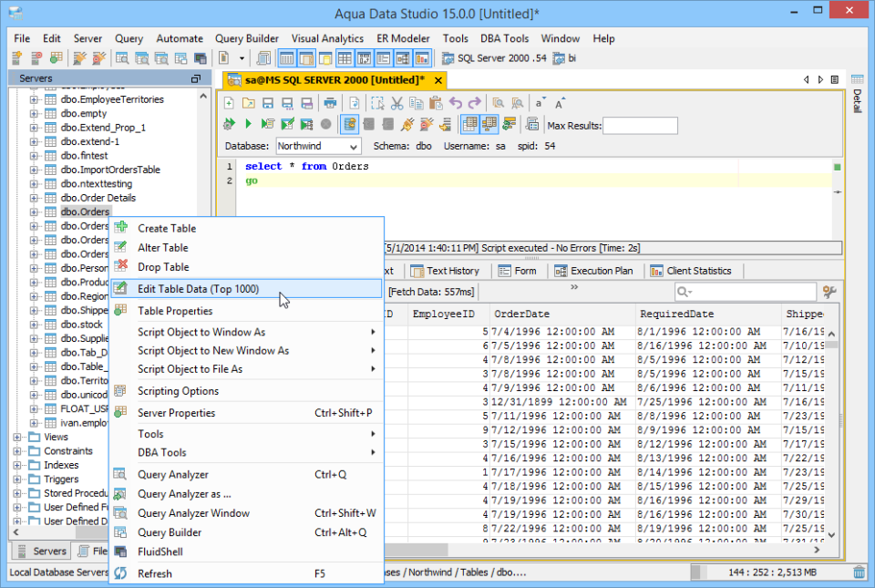Click the filter settings icon beside results search box
The width and height of the screenshot is (875, 588).
pos(828,290)
